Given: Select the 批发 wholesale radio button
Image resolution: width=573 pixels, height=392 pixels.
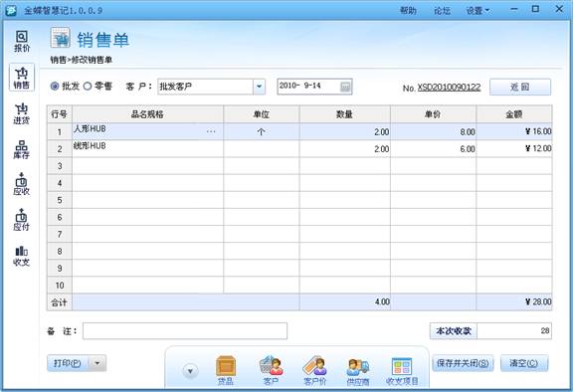Looking at the screenshot, I should 55,87.
